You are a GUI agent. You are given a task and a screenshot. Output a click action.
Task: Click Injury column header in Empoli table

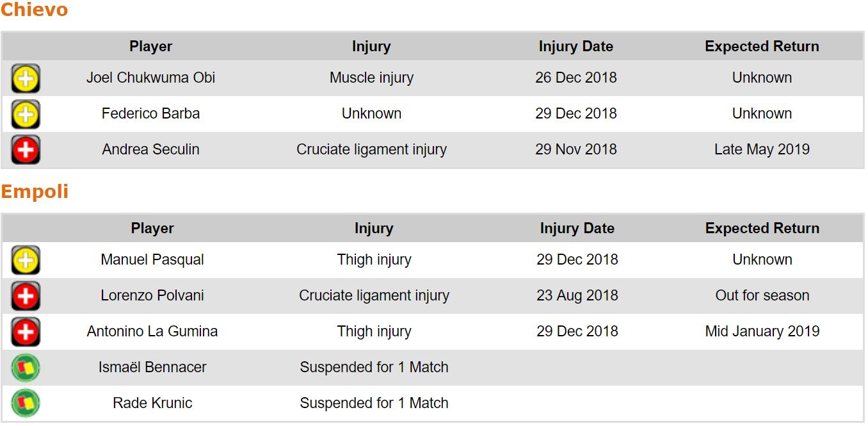tap(374, 229)
